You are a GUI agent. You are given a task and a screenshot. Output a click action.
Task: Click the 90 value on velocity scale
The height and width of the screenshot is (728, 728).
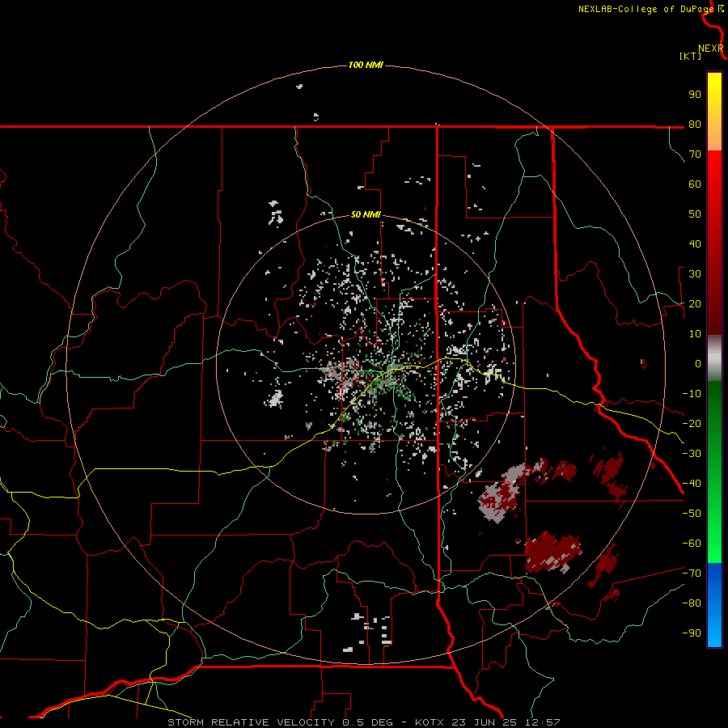point(695,95)
